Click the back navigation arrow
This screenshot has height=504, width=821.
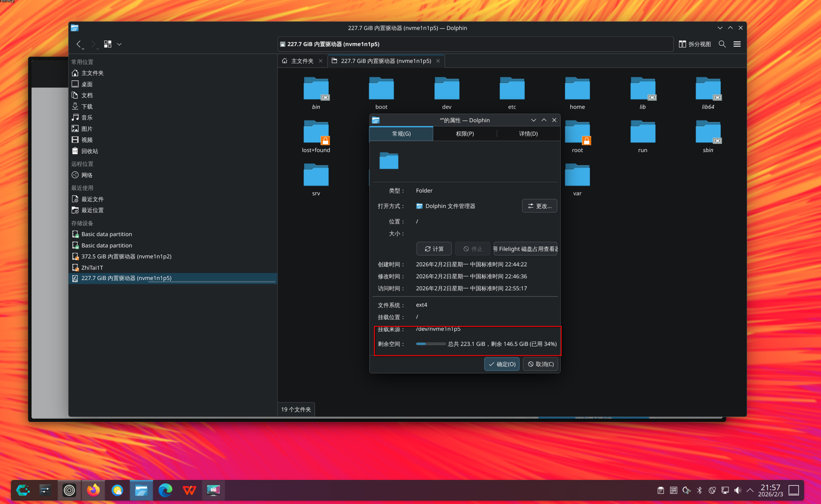click(x=78, y=44)
